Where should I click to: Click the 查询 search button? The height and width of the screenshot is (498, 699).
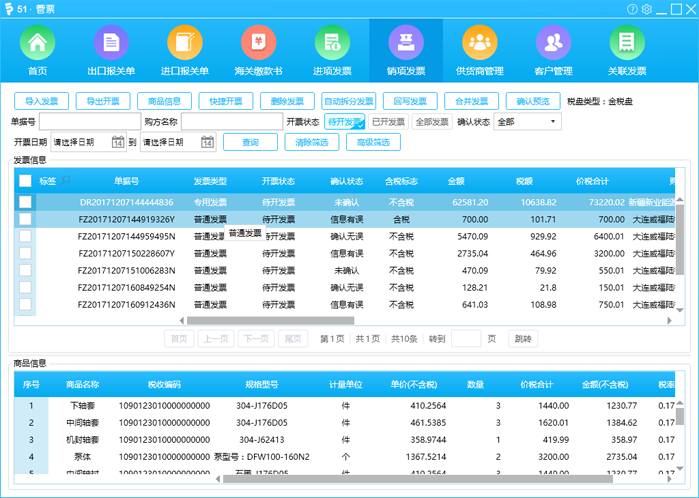pos(257,142)
